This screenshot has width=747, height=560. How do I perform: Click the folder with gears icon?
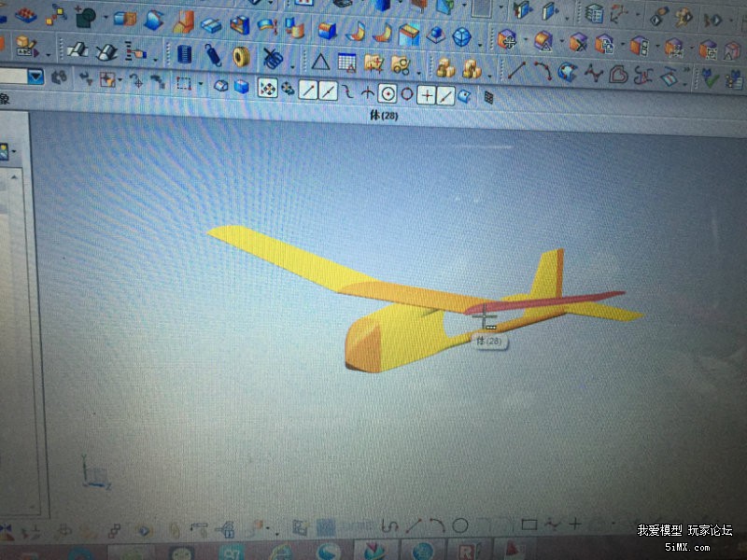[401, 65]
